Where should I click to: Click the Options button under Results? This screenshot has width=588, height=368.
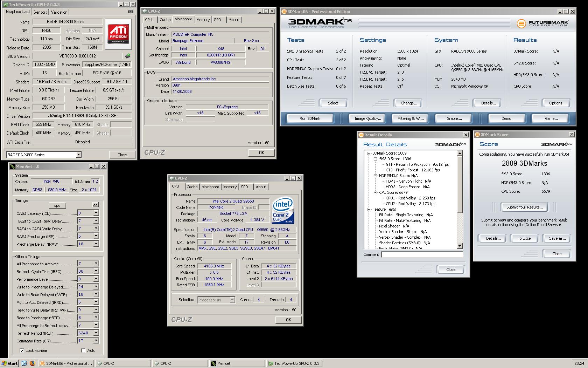(557, 103)
